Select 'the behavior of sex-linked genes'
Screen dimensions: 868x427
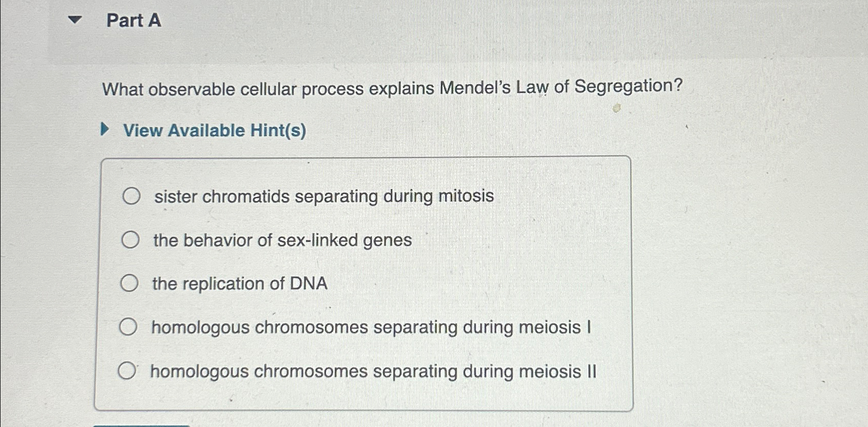[130, 240]
